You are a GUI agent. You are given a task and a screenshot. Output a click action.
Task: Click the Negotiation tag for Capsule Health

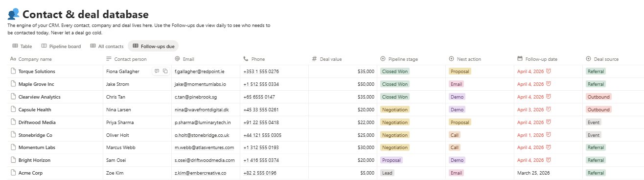coord(395,109)
